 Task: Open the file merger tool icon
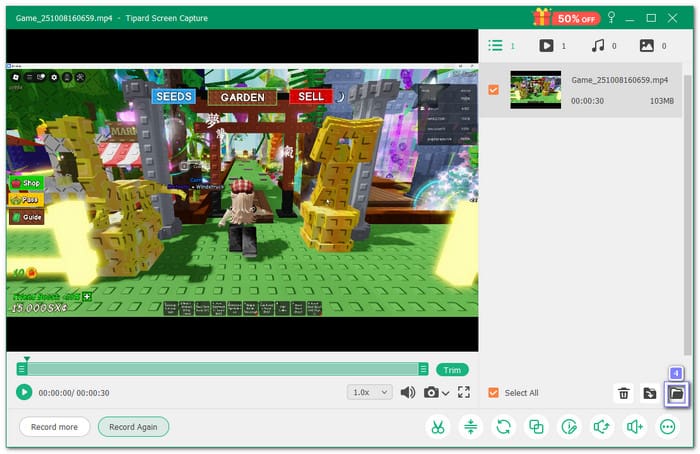tap(536, 427)
